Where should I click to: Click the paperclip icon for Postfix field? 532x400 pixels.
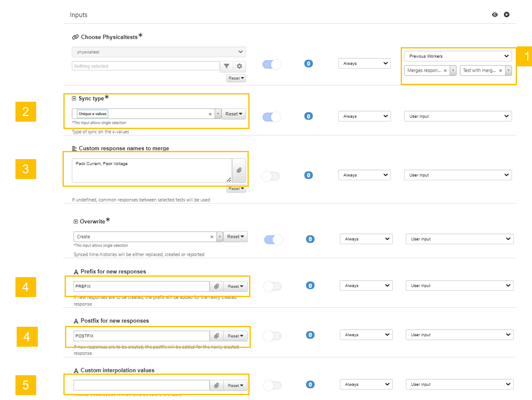coord(217,336)
